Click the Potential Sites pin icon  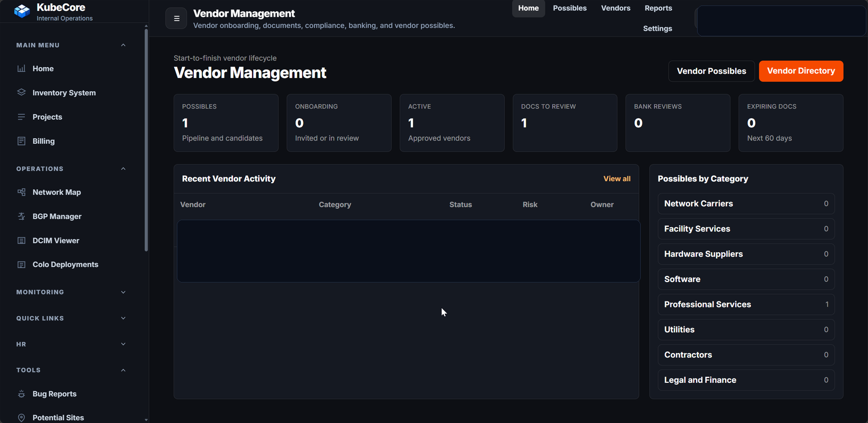(22, 418)
